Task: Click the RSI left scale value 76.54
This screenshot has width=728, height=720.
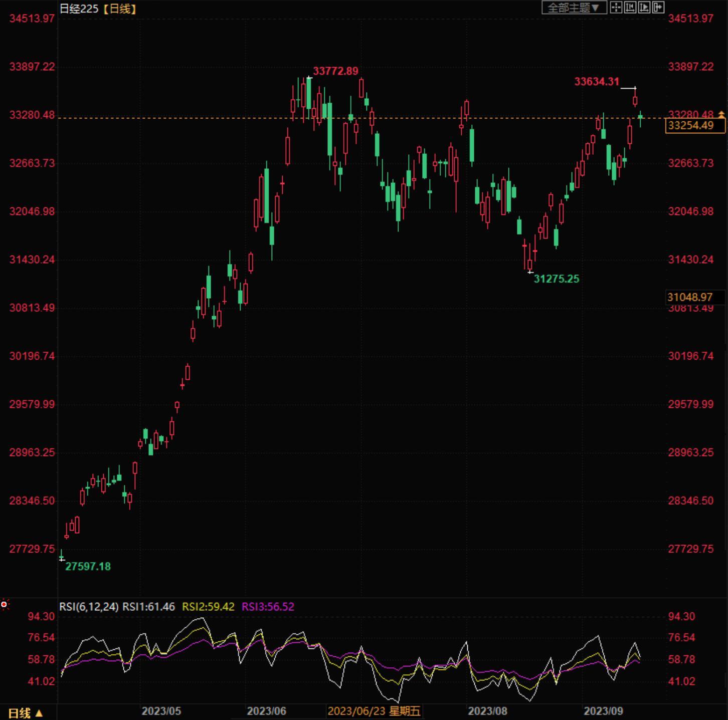Action: (41, 638)
